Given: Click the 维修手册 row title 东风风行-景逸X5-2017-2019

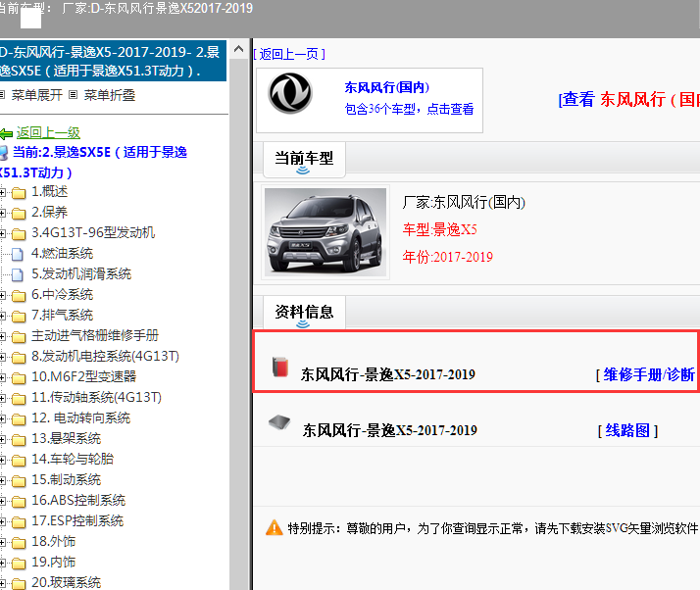Looking at the screenshot, I should (x=387, y=374).
